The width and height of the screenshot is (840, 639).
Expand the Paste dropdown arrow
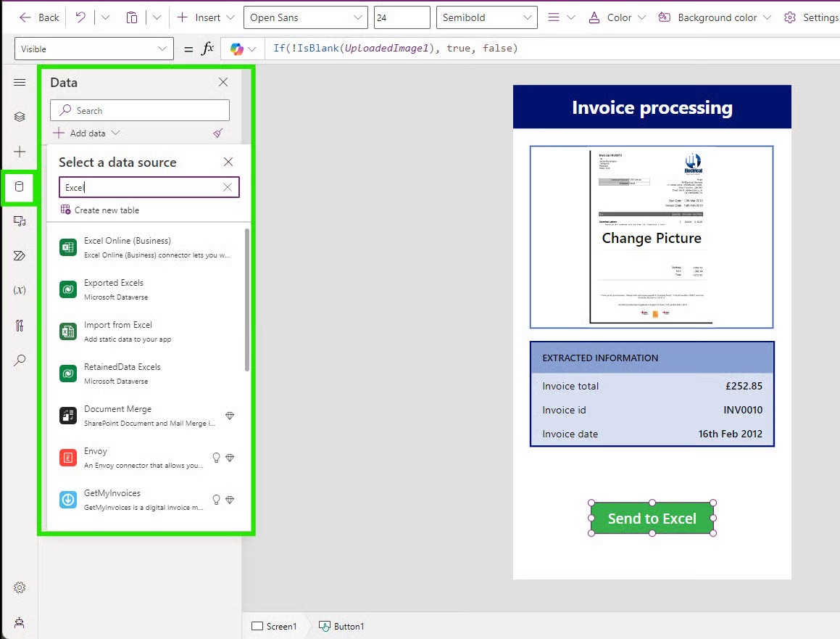pyautogui.click(x=157, y=17)
